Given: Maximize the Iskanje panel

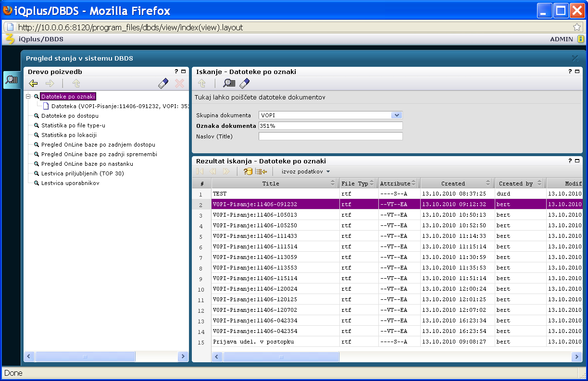Looking at the screenshot, I should [577, 72].
